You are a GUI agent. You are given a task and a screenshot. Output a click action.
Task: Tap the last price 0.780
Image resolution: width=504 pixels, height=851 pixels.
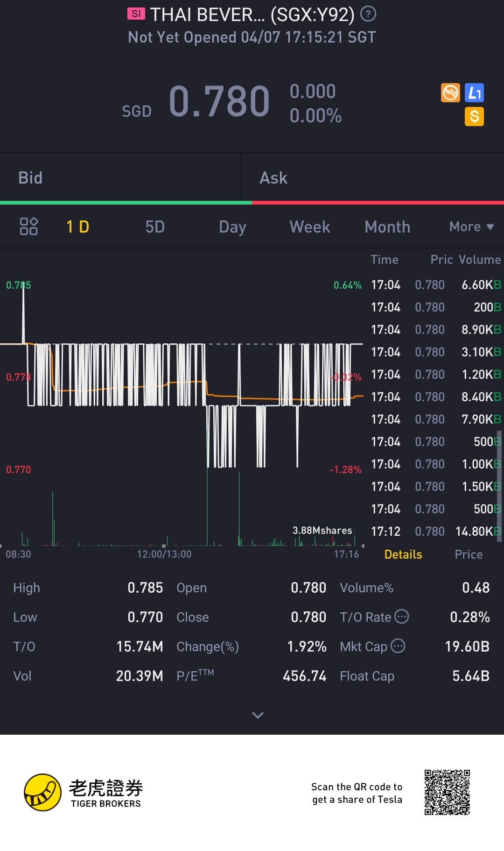pos(219,101)
